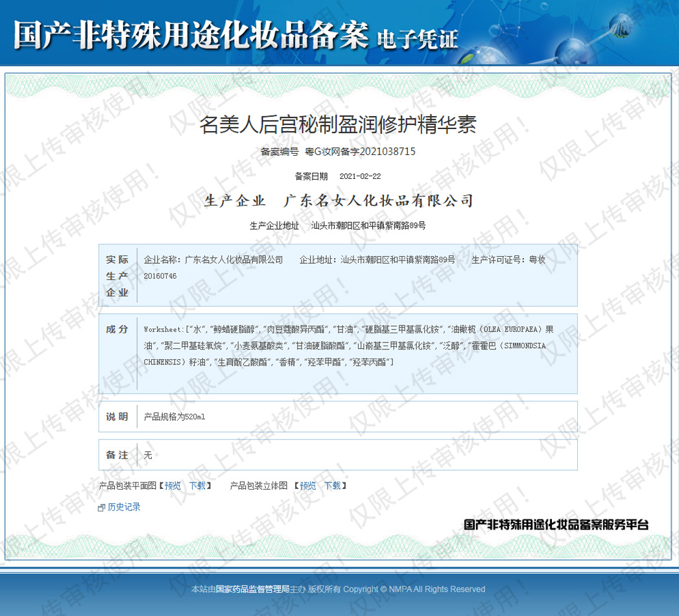Click the history record icon beside 历史记录
Image resolution: width=679 pixels, height=616 pixels.
[x=102, y=508]
